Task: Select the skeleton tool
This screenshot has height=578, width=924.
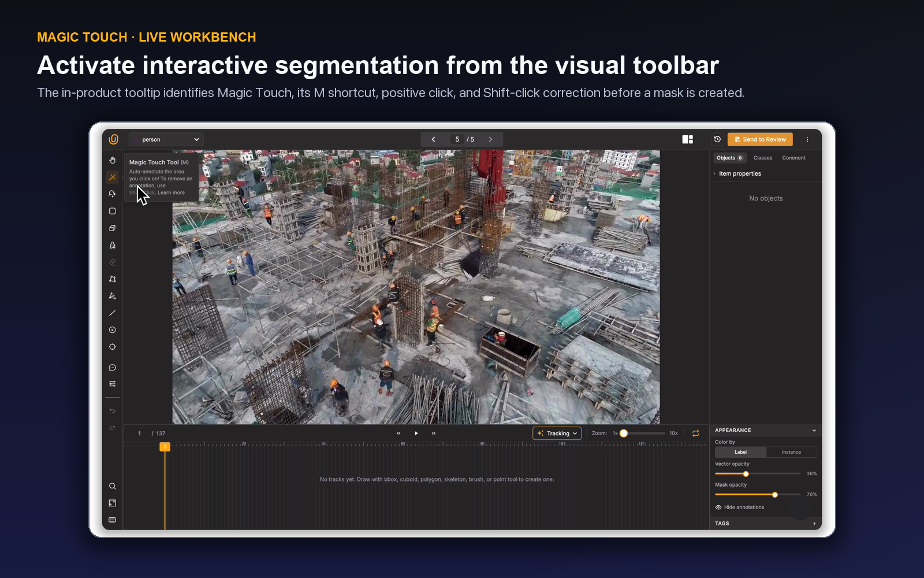Action: pyautogui.click(x=113, y=296)
